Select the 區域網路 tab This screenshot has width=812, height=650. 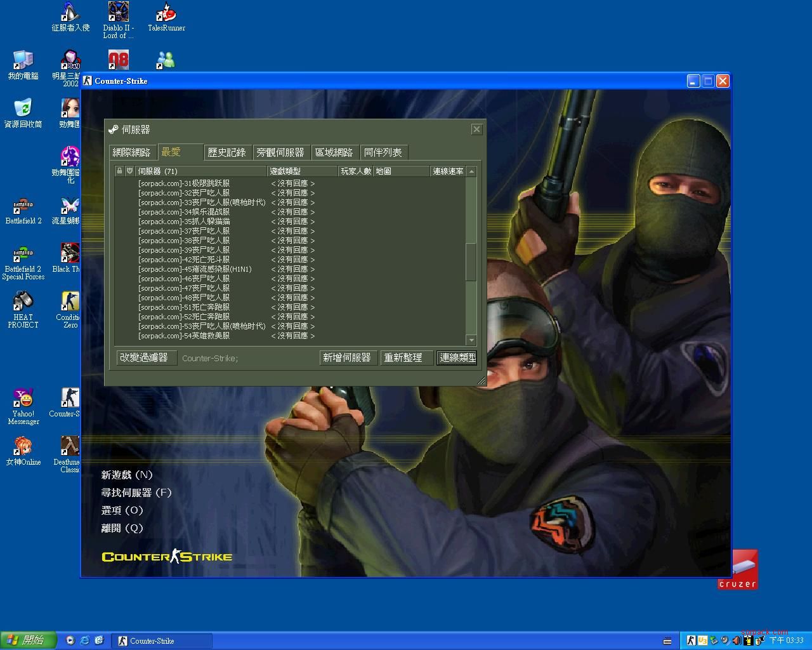click(334, 152)
